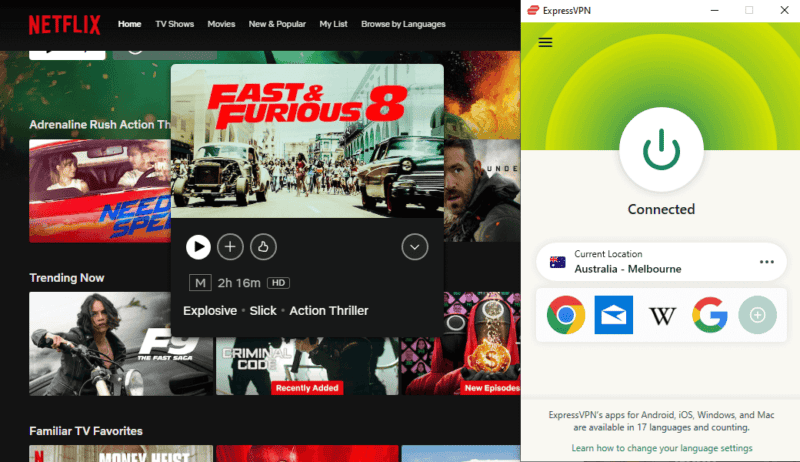Image resolution: width=800 pixels, height=462 pixels.
Task: Click the HD quality badge
Action: [279, 283]
